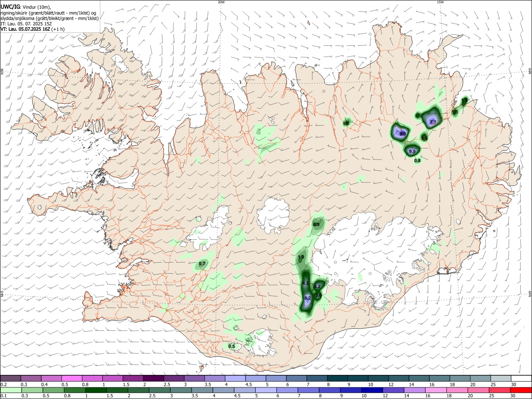The height and width of the screenshot is (399, 532).
Task: Click the 7.7 precipitation value label
Action: [x=433, y=122]
